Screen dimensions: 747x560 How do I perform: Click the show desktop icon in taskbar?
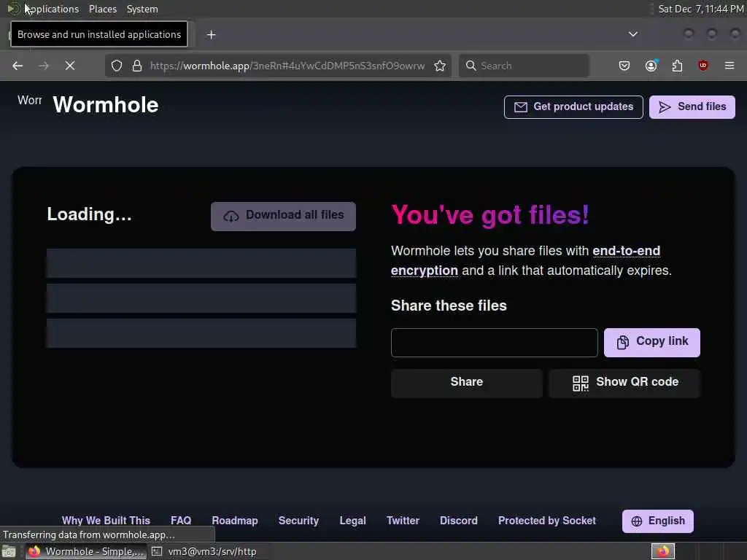9,552
